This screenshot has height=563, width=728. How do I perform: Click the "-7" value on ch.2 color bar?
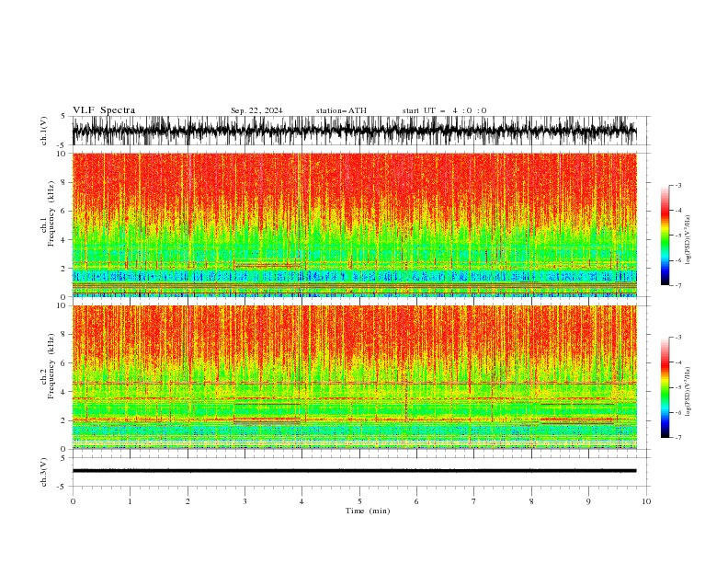pyautogui.click(x=678, y=437)
